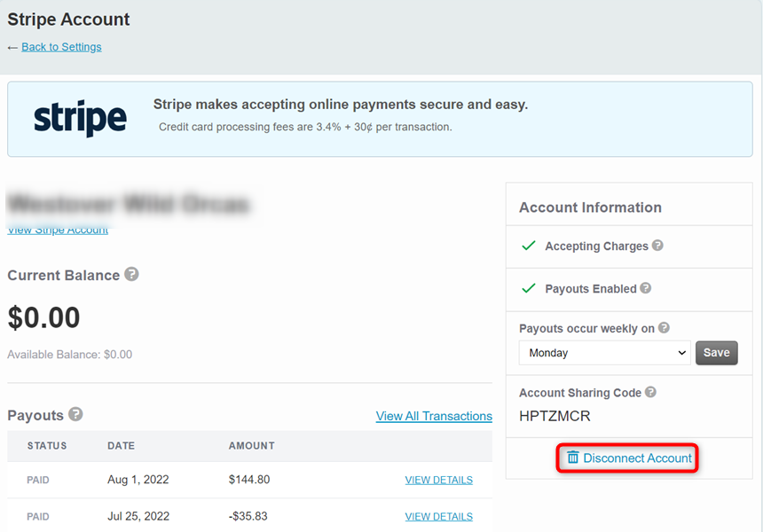Click the Jul 25, 2022 date cell
This screenshot has width=763, height=532.
138,516
